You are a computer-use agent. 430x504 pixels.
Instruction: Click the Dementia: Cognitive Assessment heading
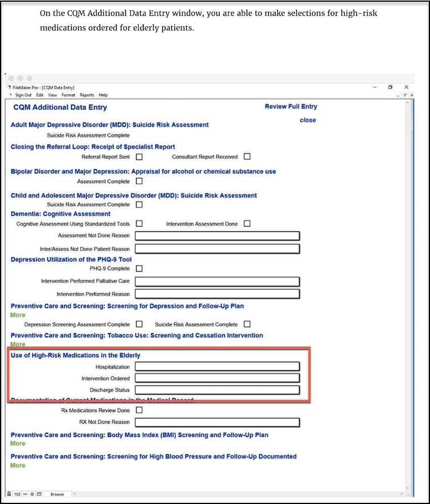pos(60,214)
